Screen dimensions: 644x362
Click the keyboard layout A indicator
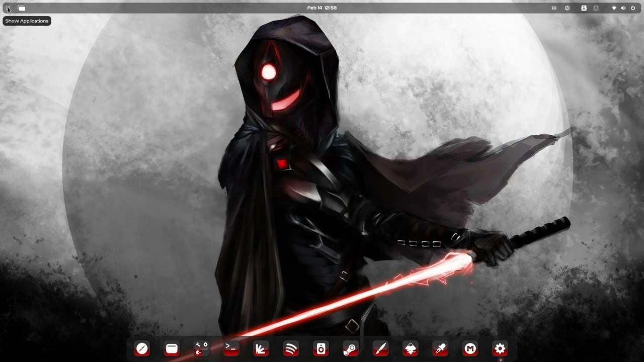pyautogui.click(x=596, y=8)
